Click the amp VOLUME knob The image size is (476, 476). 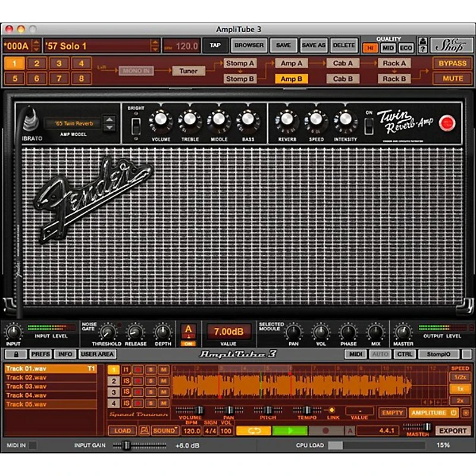(x=161, y=120)
